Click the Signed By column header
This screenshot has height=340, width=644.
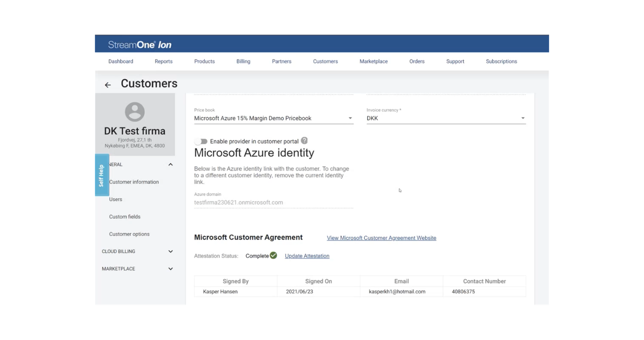click(236, 281)
